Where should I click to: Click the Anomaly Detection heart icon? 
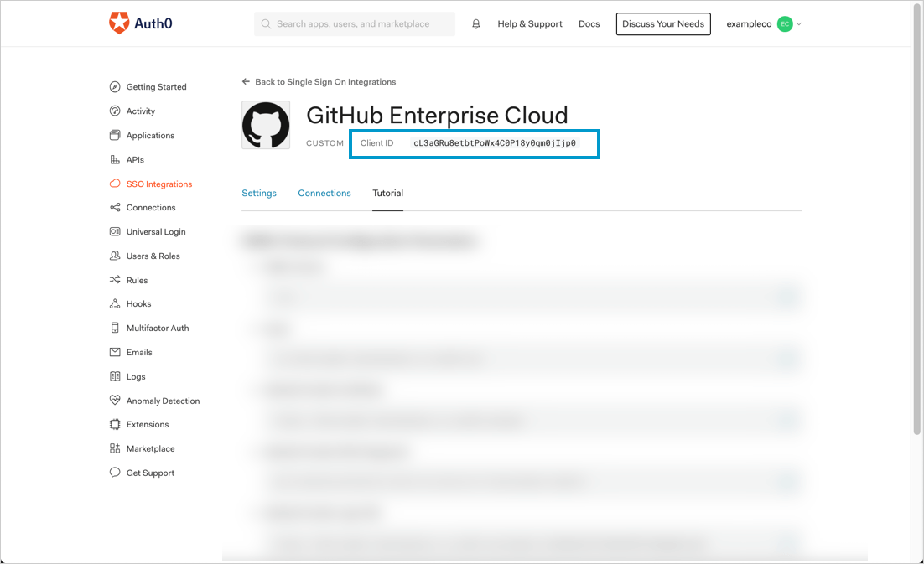coord(115,401)
